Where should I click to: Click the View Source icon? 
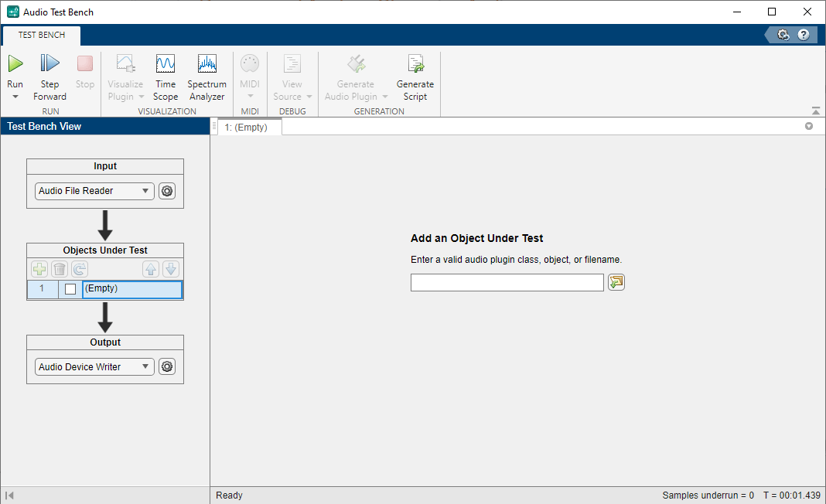(292, 63)
